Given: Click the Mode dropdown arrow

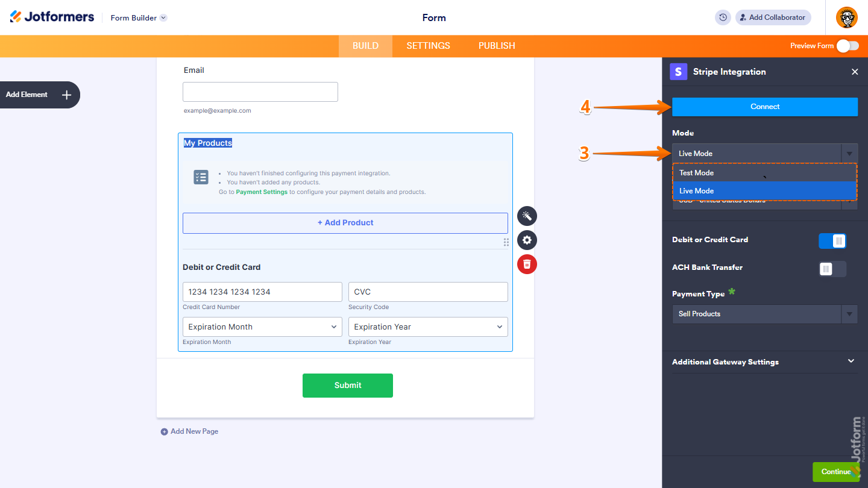Looking at the screenshot, I should (x=849, y=154).
